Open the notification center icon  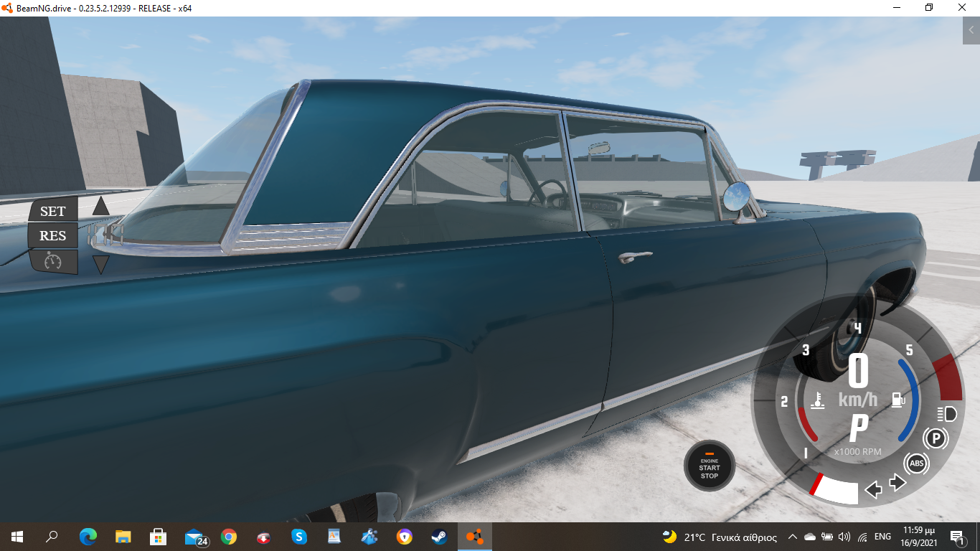[x=957, y=537]
